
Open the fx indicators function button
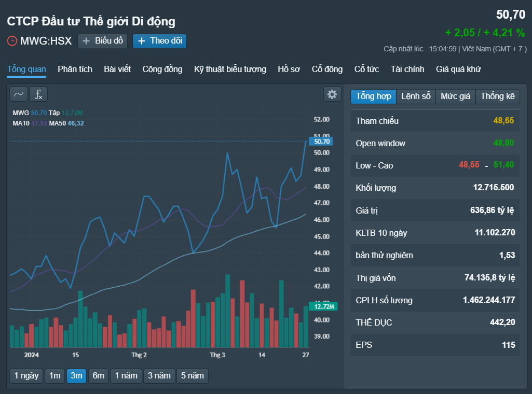coord(38,94)
